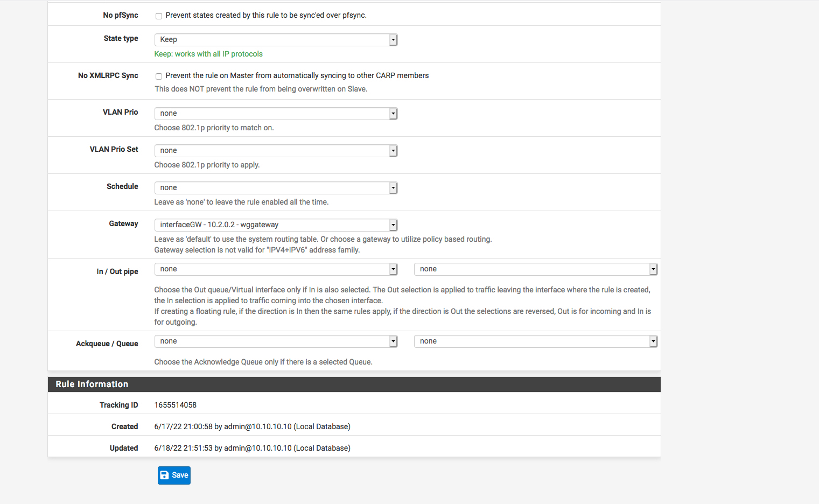The height and width of the screenshot is (504, 819).
Task: Click the Save button
Action: (174, 475)
